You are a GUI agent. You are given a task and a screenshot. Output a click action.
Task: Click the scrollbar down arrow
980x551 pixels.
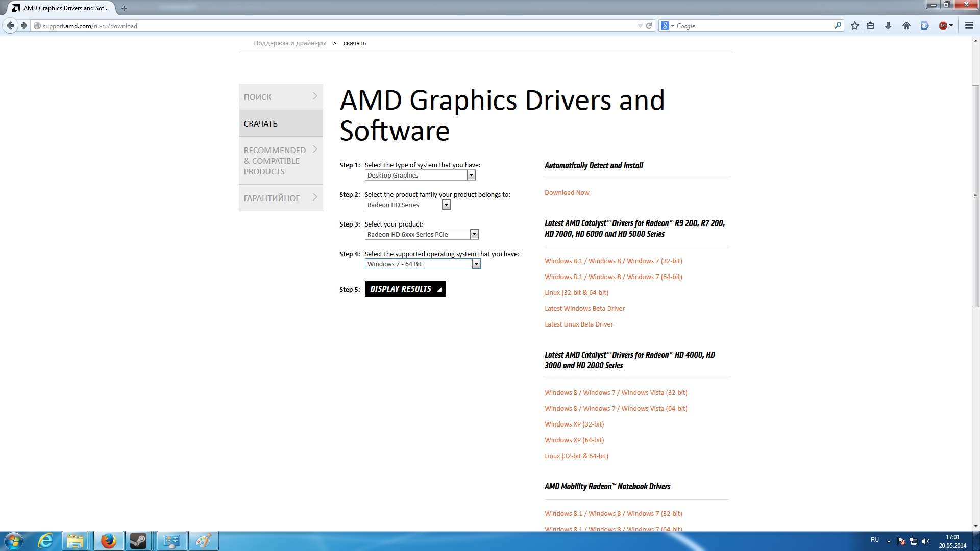pyautogui.click(x=975, y=527)
